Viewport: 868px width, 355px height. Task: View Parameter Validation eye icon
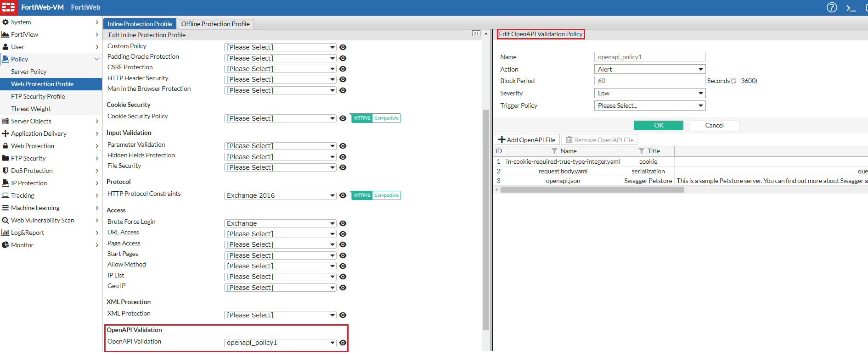(x=343, y=146)
